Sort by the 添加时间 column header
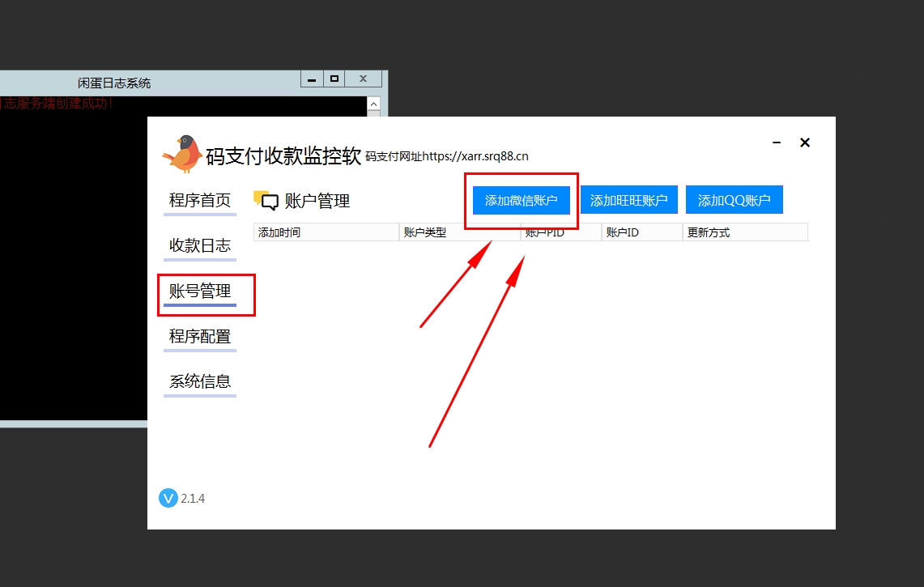The height and width of the screenshot is (587, 924). pyautogui.click(x=326, y=232)
